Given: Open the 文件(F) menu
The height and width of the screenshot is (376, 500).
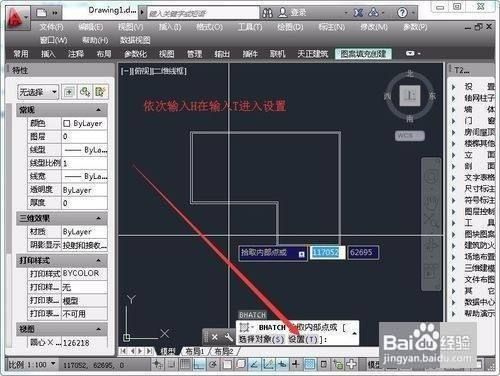Looking at the screenshot, I should [x=52, y=27].
